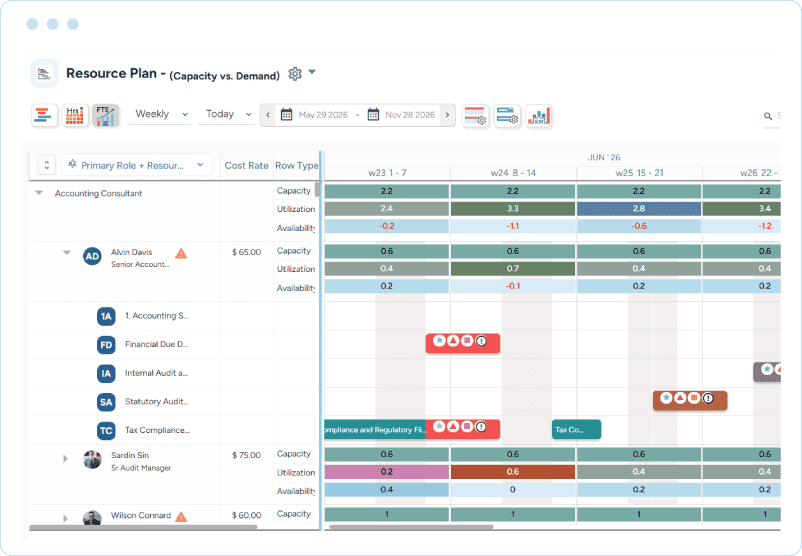This screenshot has height=556, width=802.
Task: Go to the previous date range
Action: click(268, 115)
